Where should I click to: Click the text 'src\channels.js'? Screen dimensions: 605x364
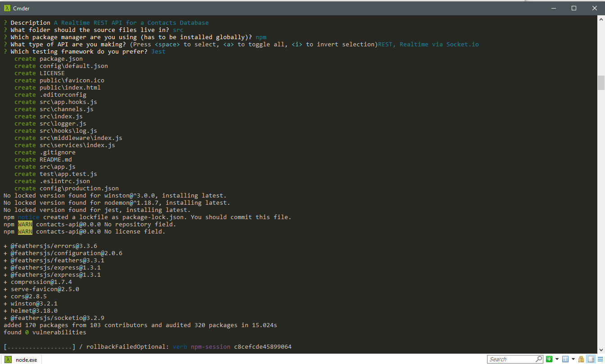pos(67,109)
